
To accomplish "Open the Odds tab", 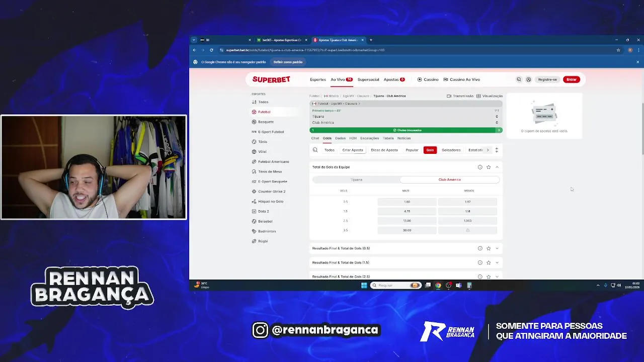I will (327, 138).
